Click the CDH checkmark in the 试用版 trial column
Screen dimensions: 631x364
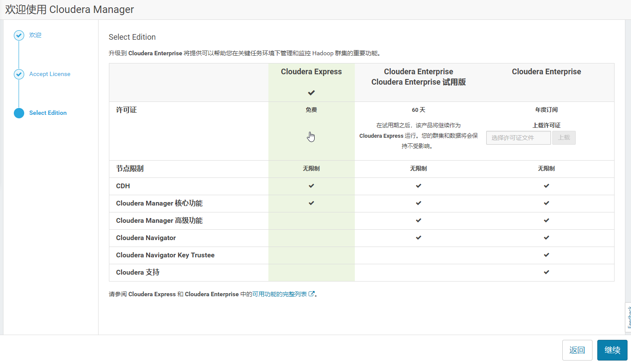[x=418, y=186]
